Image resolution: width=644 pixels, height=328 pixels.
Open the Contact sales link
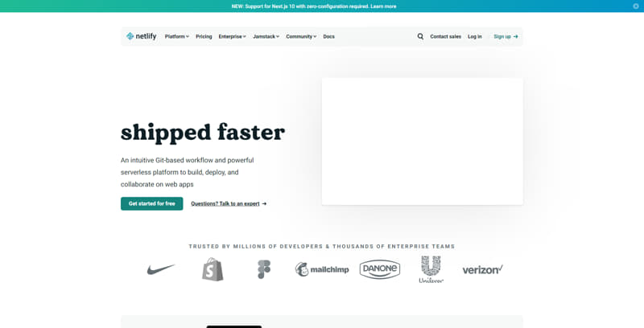coord(446,36)
